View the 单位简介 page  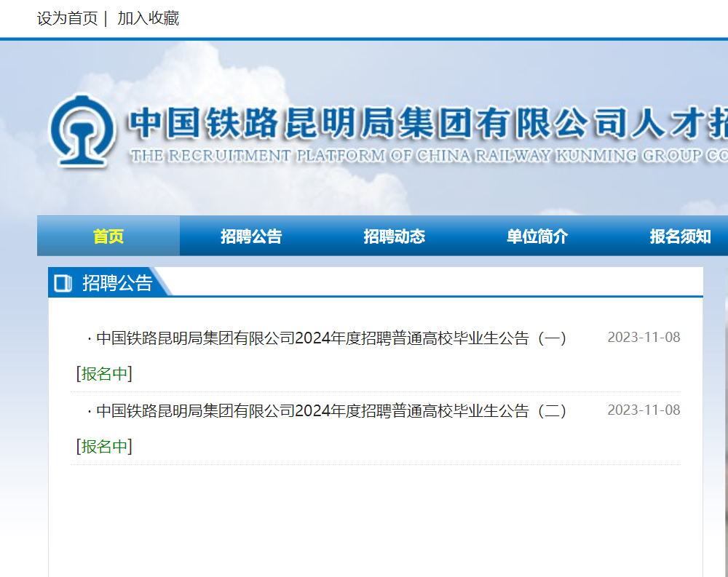(x=537, y=235)
